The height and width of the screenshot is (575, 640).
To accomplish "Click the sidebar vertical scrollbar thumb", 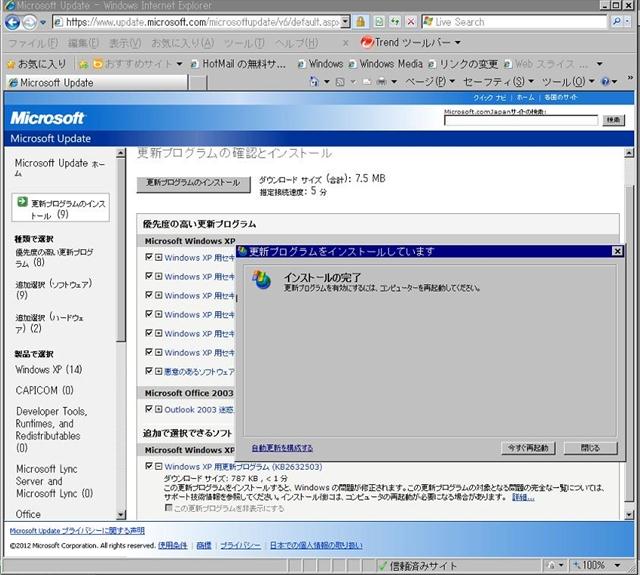I will 120,249.
